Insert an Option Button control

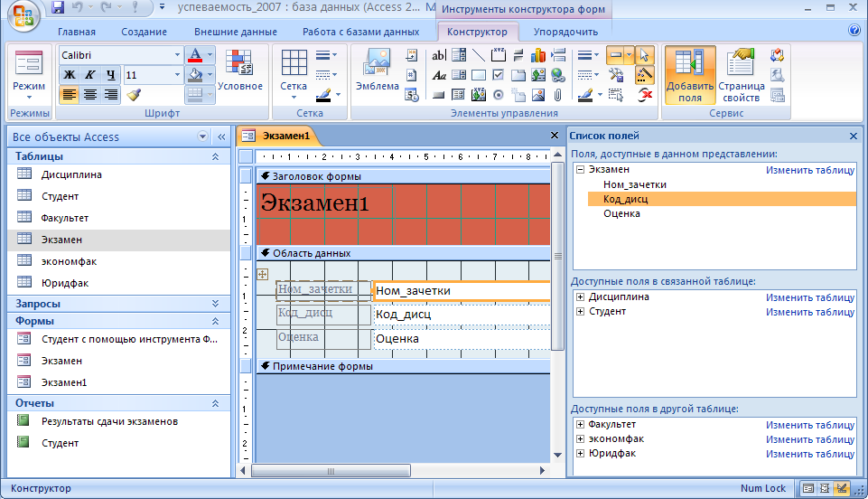click(499, 95)
